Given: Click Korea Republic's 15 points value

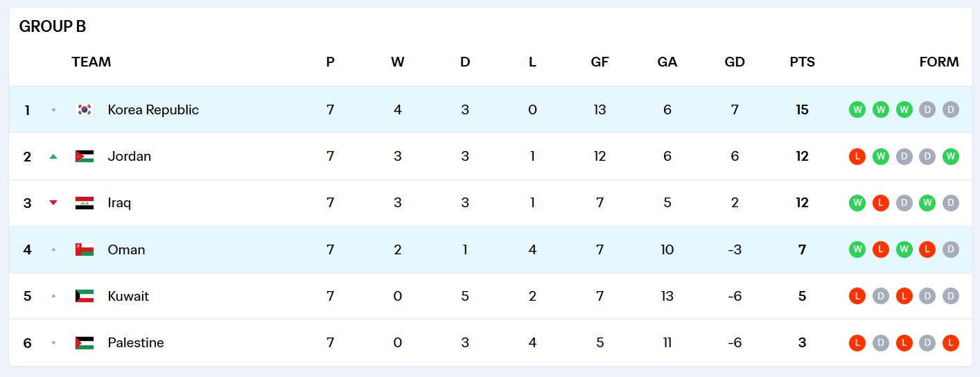Looking at the screenshot, I should [x=803, y=109].
